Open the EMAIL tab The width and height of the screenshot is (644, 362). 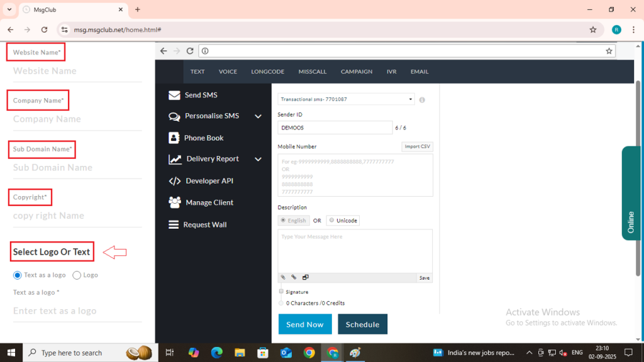point(419,72)
